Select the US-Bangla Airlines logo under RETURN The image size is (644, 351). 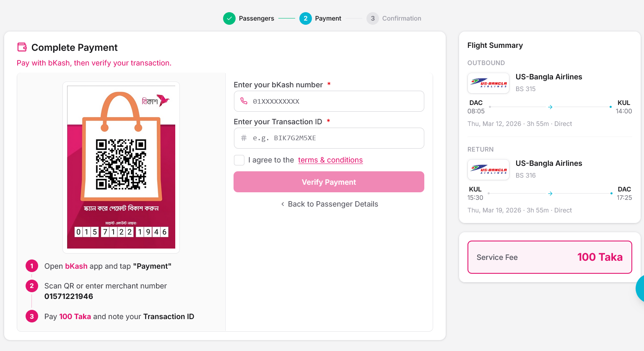488,169
